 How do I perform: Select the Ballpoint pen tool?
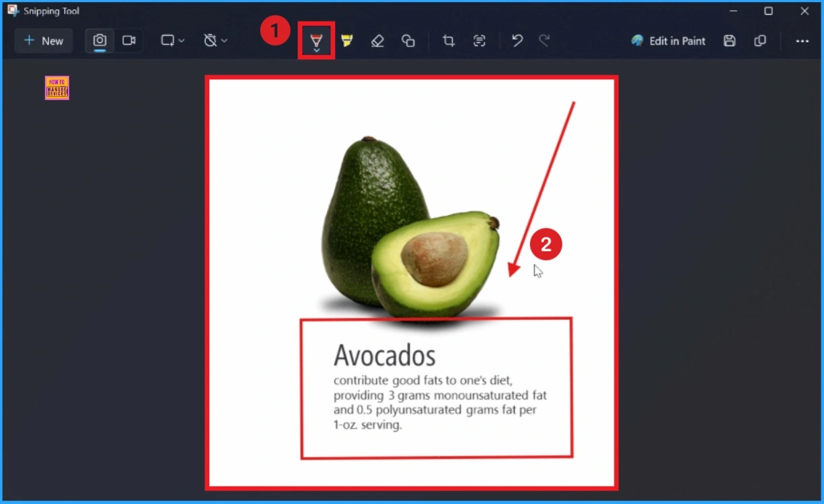coord(316,39)
